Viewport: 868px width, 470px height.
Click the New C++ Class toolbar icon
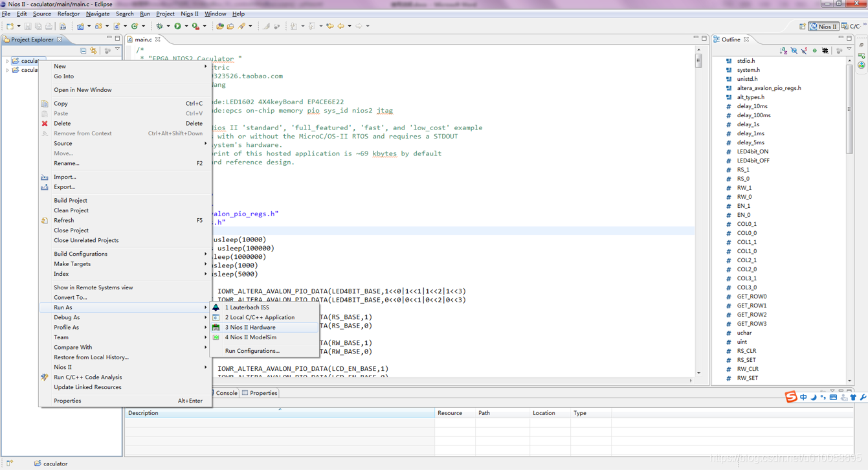point(135,27)
